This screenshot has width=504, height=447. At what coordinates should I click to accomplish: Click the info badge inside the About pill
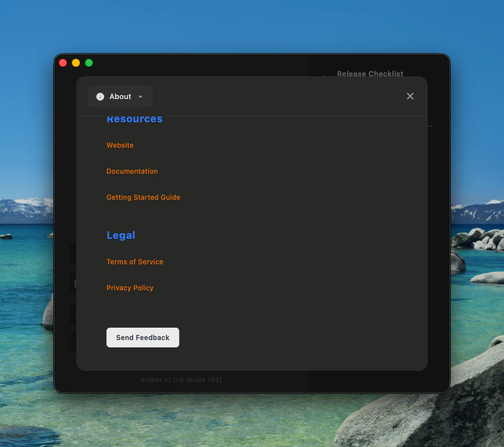tap(100, 96)
